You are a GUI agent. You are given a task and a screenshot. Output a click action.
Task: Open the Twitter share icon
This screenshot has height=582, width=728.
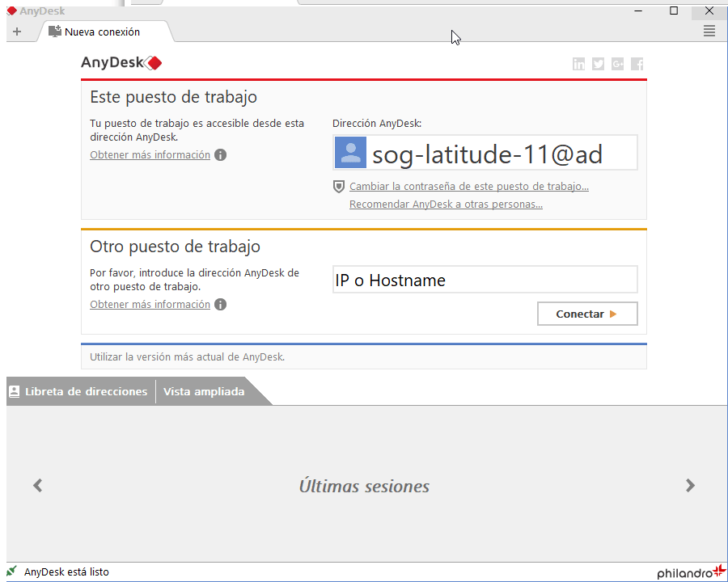pyautogui.click(x=598, y=64)
